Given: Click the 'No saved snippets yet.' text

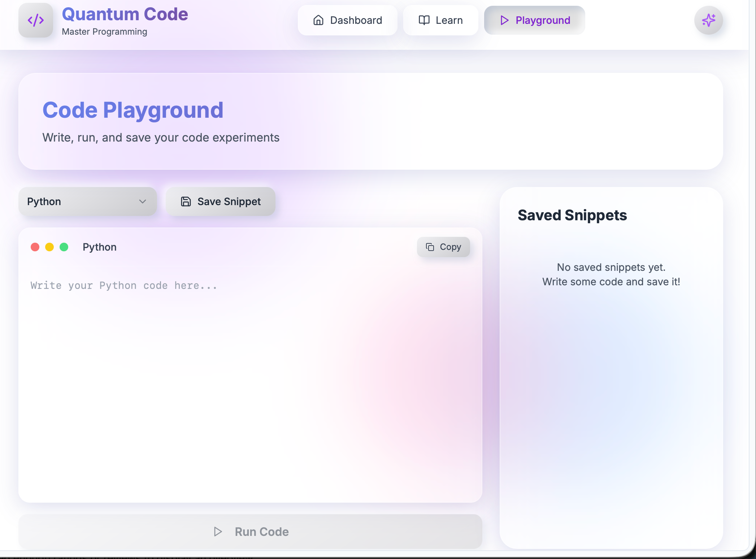Looking at the screenshot, I should [x=611, y=267].
